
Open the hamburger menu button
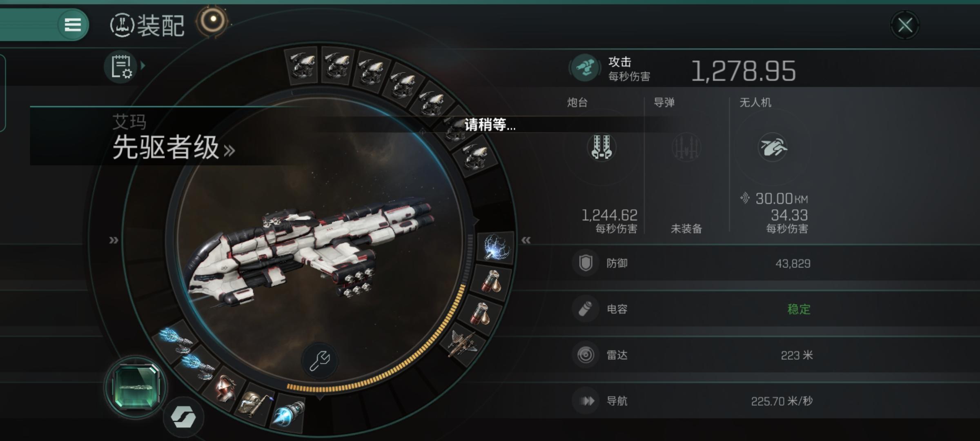(x=73, y=25)
